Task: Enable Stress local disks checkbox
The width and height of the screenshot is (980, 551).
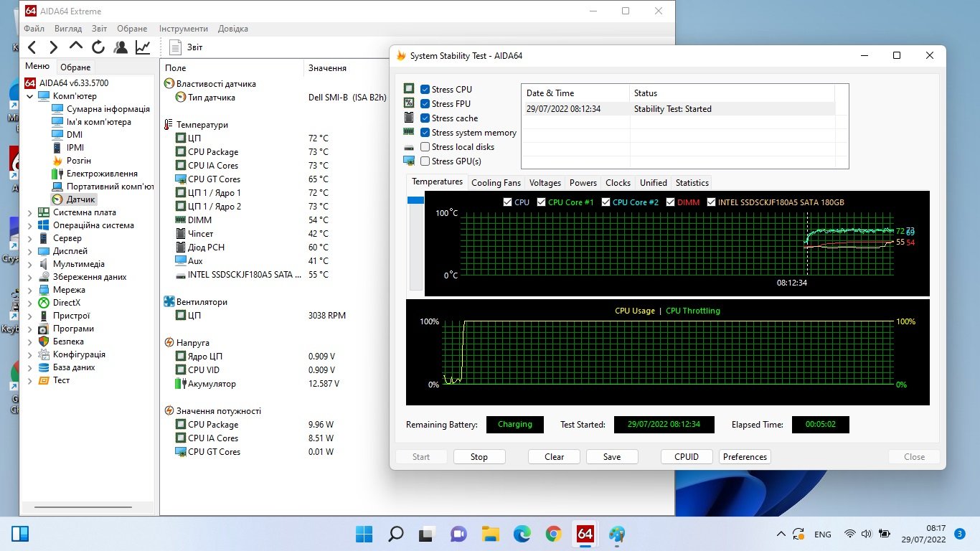Action: (x=425, y=147)
